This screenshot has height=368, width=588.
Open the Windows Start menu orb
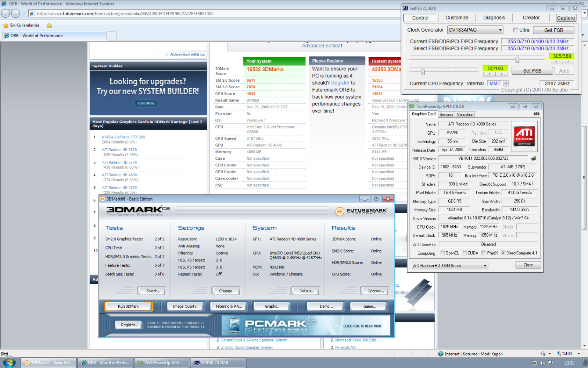(9, 362)
